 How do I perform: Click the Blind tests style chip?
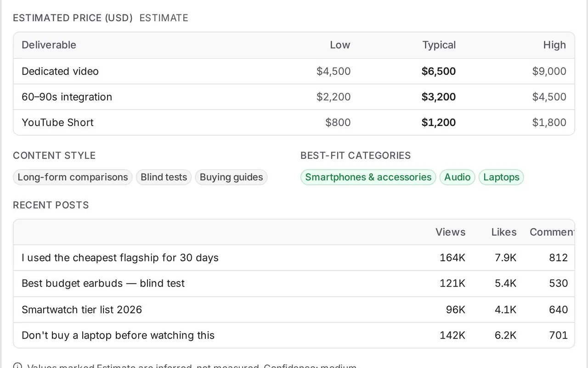coord(164,177)
